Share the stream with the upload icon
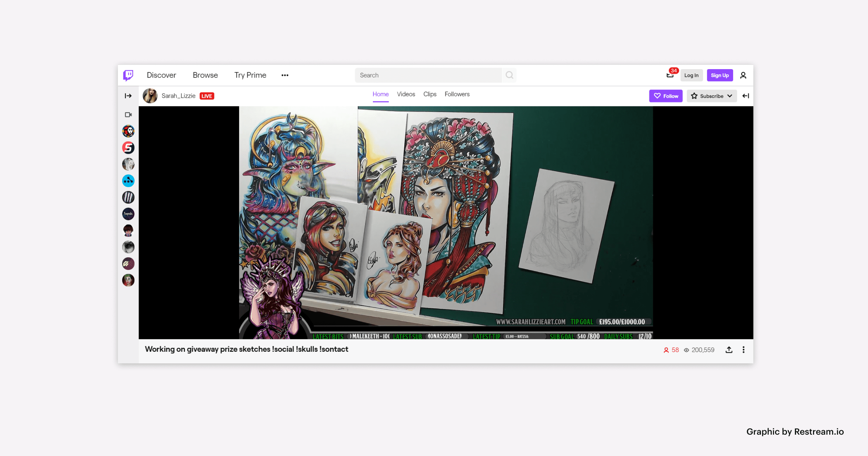Screen dimensions: 868x456 click(729, 350)
